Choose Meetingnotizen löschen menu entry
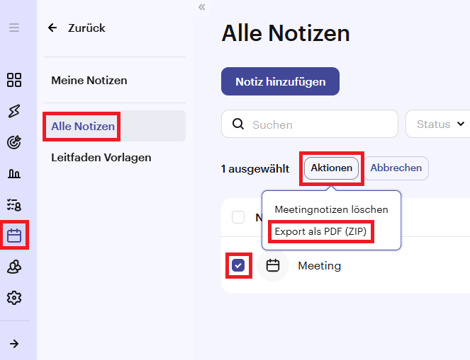470x360 pixels. click(331, 210)
